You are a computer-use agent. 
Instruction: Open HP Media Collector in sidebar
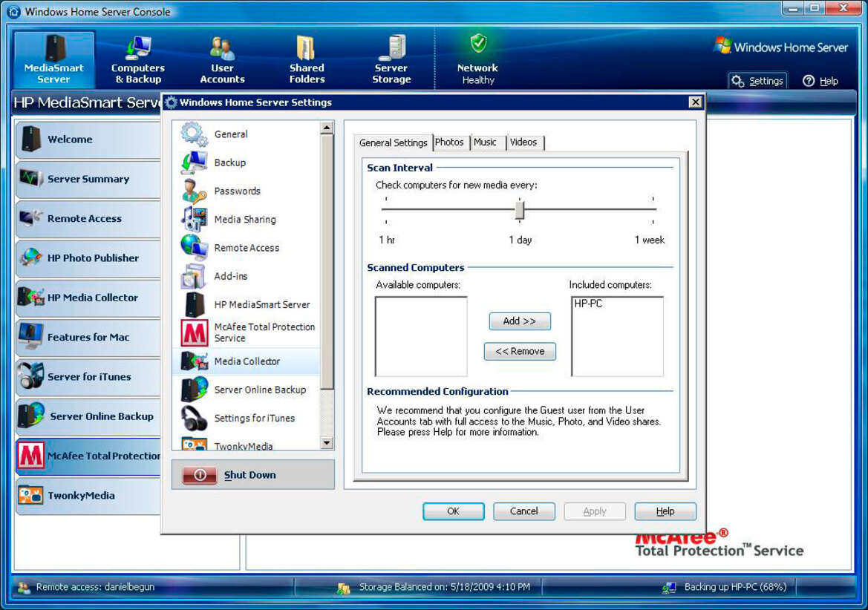pyautogui.click(x=88, y=298)
